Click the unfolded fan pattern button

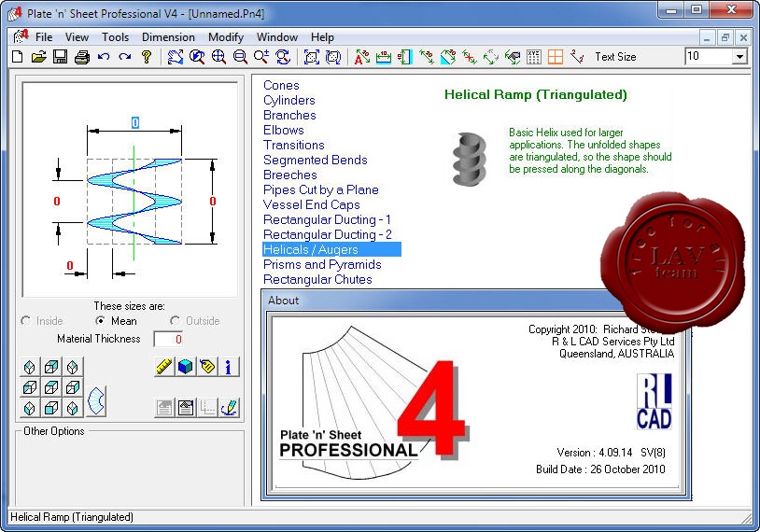(x=96, y=400)
